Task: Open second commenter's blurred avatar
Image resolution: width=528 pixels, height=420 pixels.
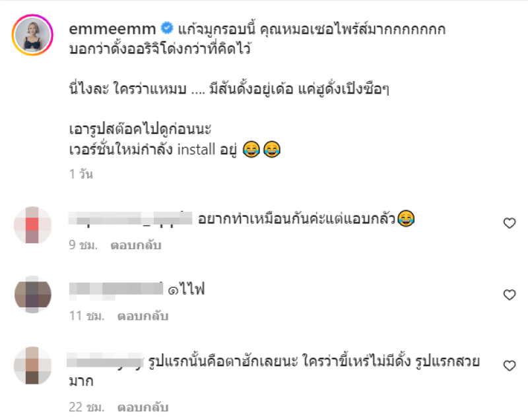Action: click(x=32, y=295)
